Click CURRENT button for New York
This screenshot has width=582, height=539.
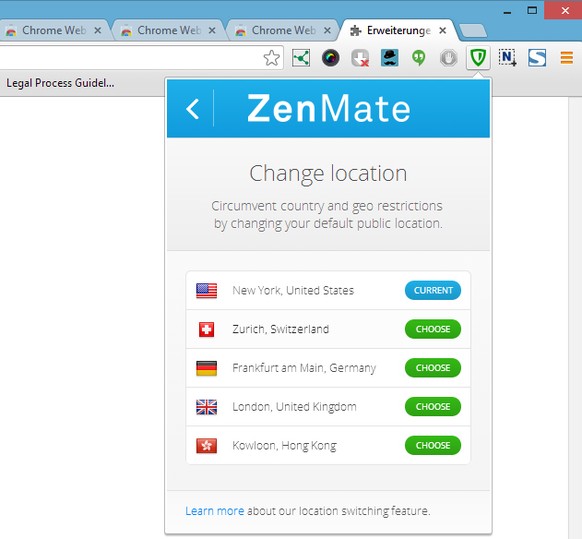(x=433, y=290)
